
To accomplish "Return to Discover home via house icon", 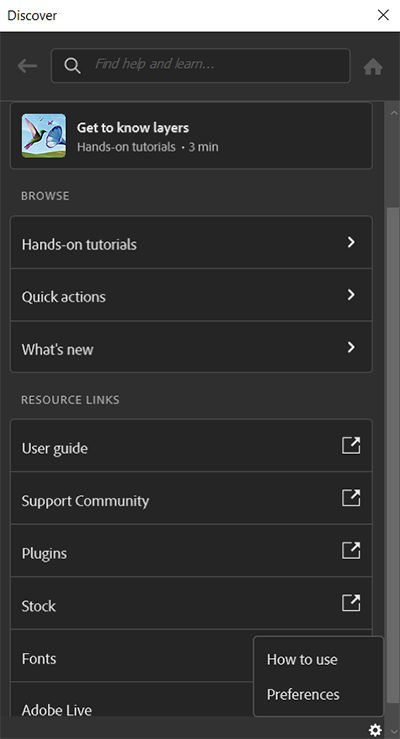I will pos(373,66).
